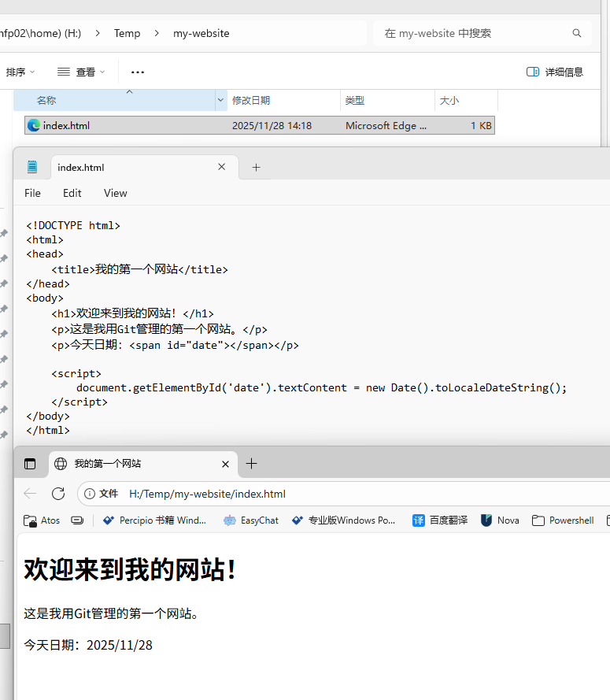Sort files by 修改日期 column header
Screen dimensions: 610x700
(283, 100)
